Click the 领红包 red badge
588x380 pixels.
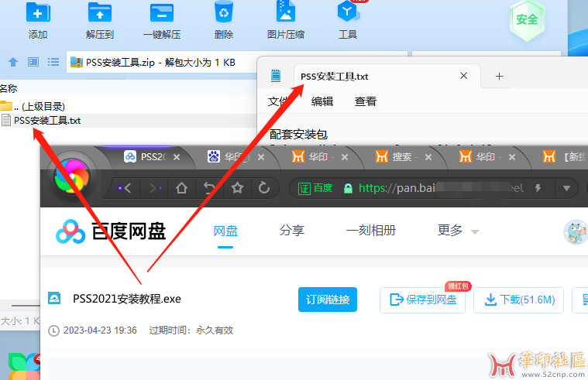coord(458,286)
